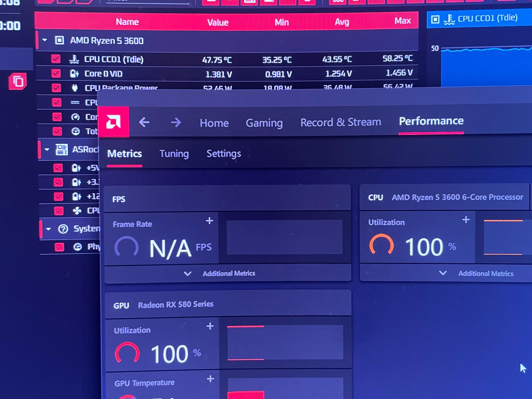Open the Home tab in Radeon Software
Screen dimensions: 532x399
pyautogui.click(x=214, y=123)
